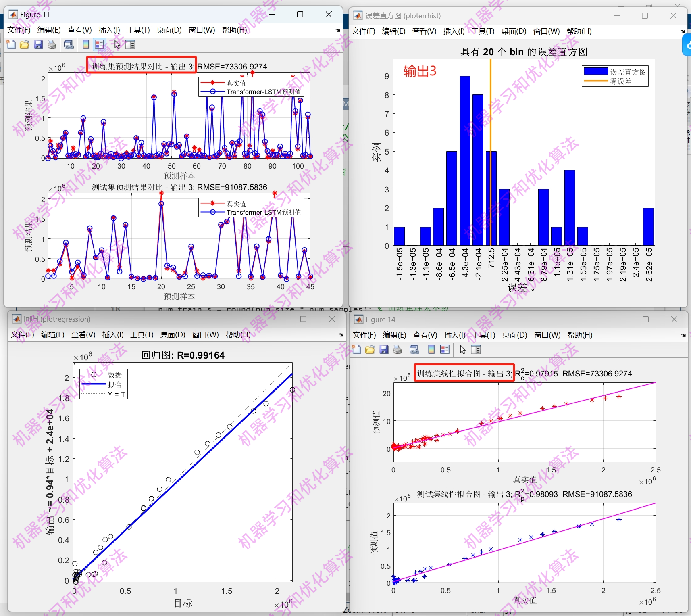Open 查看(V) menu in error histogram window
Image resolution: width=691 pixels, height=616 pixels.
[x=424, y=31]
